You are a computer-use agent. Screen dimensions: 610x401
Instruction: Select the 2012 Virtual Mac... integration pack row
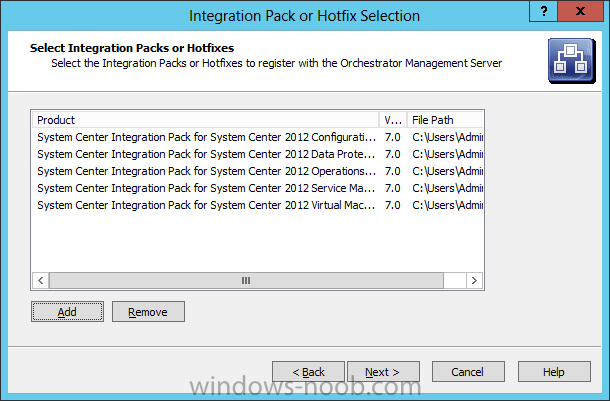258,205
